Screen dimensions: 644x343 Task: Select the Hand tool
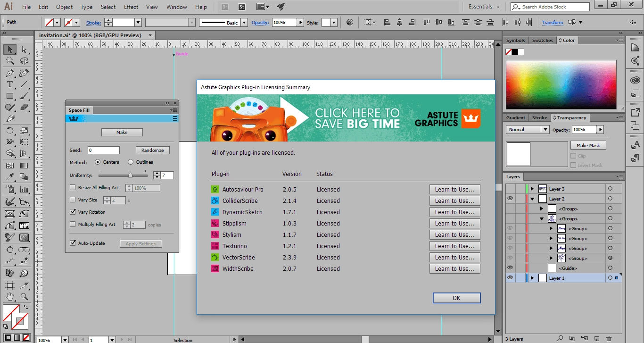10,297
